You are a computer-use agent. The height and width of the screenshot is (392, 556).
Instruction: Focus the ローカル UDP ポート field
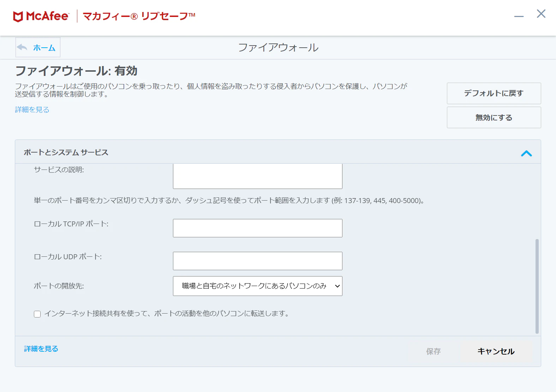coord(258,261)
